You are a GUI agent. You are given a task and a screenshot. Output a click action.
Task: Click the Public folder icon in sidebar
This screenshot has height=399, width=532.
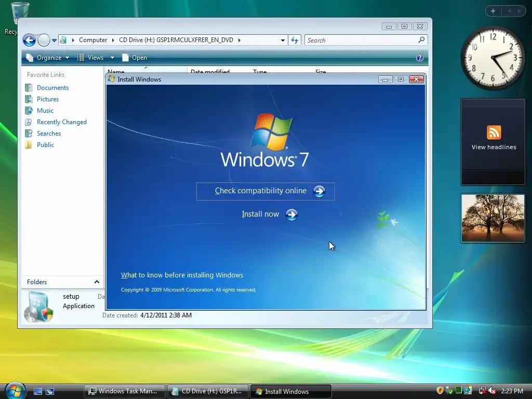29,145
